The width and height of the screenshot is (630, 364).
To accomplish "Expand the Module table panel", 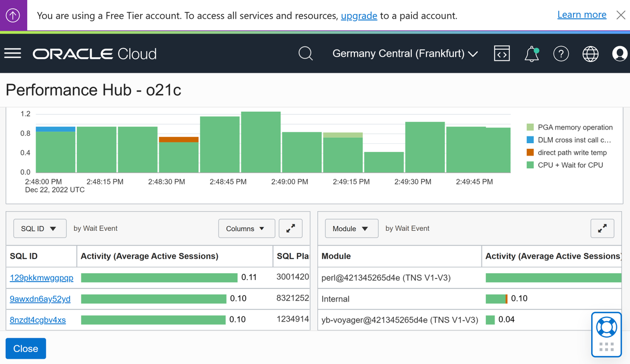I will click(x=603, y=229).
